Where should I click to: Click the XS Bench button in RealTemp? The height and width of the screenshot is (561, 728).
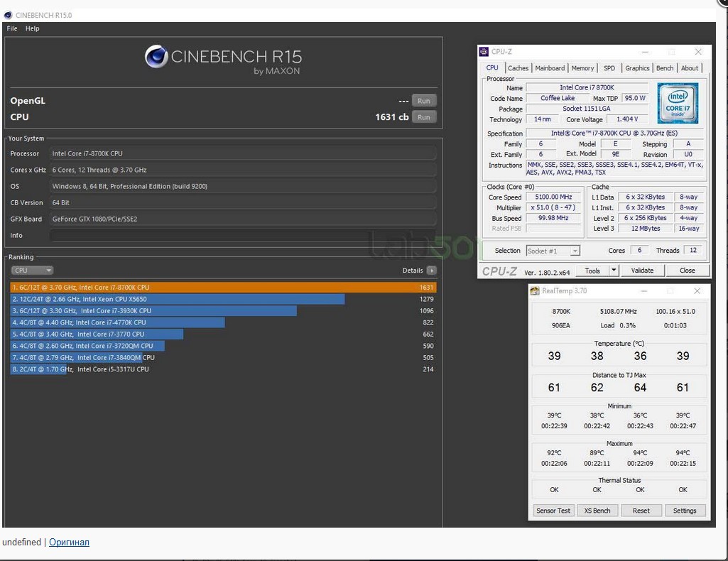point(597,511)
